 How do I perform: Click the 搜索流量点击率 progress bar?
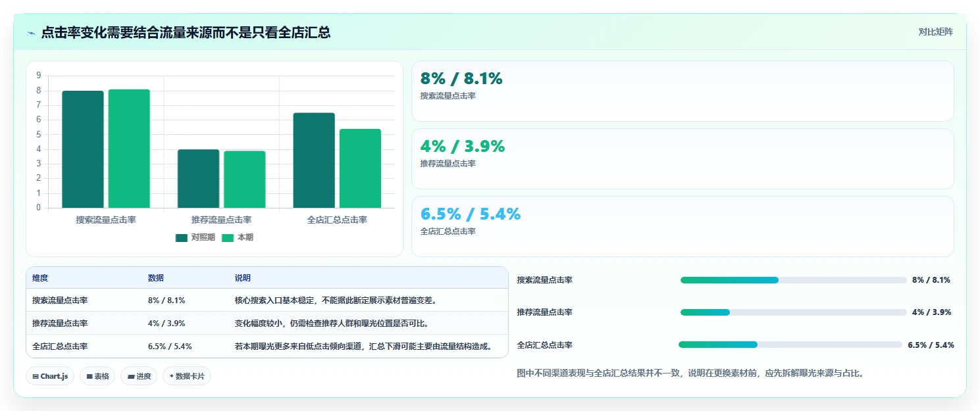pos(793,280)
